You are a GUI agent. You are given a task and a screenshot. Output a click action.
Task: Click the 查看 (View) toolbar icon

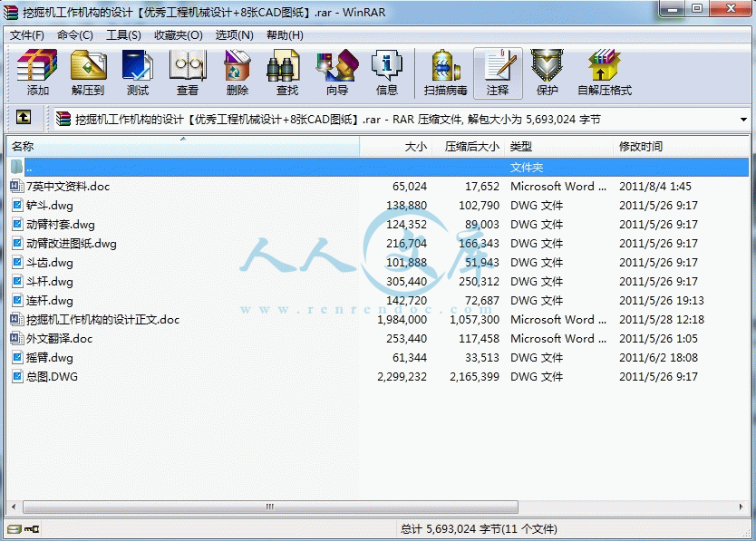(188, 65)
